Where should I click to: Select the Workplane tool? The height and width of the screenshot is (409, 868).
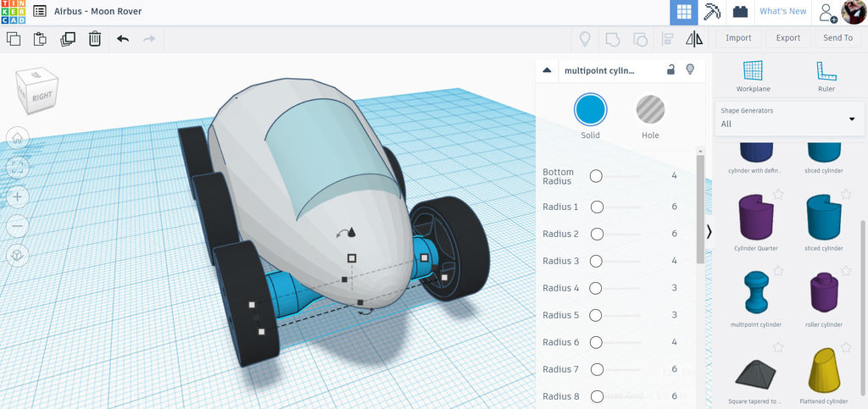click(x=753, y=76)
